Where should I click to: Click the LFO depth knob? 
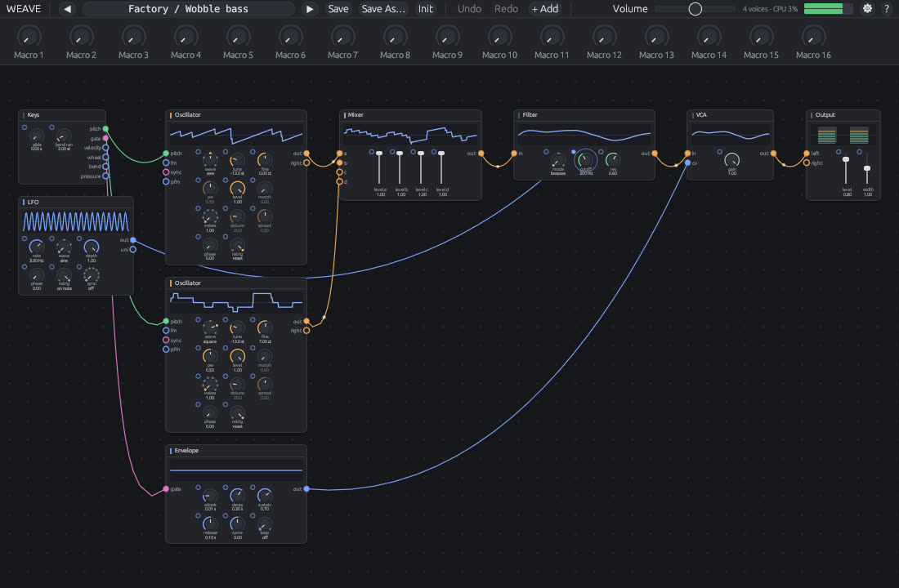(x=92, y=247)
